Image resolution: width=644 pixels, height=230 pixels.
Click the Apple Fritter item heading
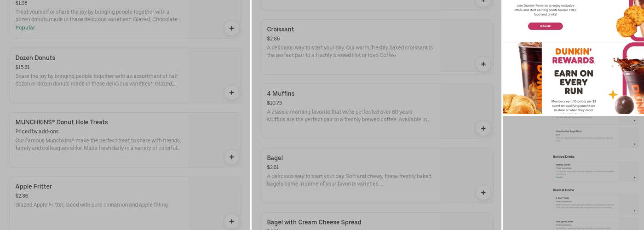(34, 186)
